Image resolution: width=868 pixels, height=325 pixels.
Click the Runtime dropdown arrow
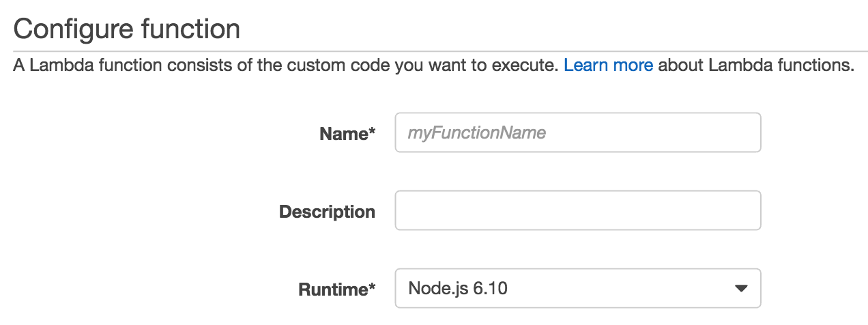[741, 289]
